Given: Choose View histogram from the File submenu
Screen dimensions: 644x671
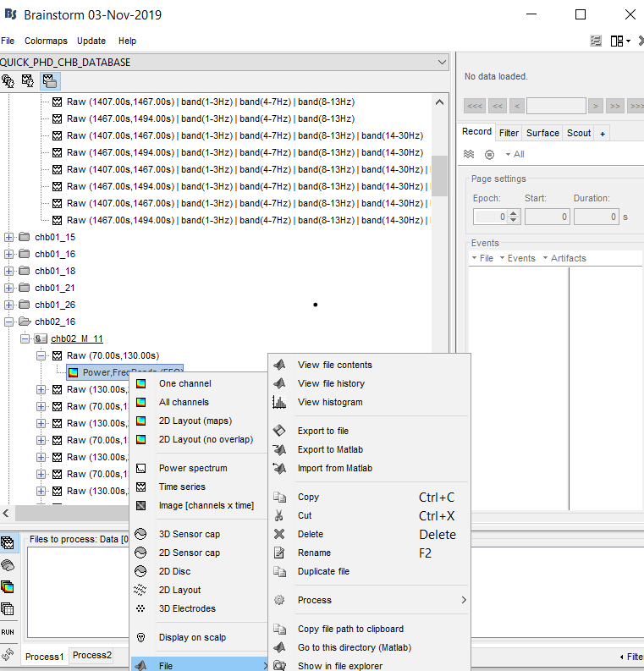Looking at the screenshot, I should click(329, 402).
